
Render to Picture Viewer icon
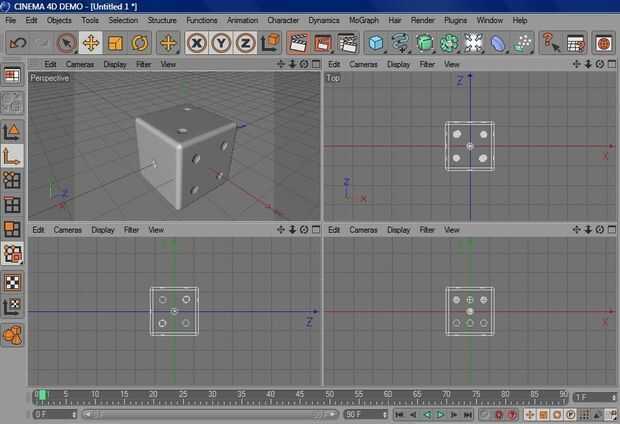323,43
